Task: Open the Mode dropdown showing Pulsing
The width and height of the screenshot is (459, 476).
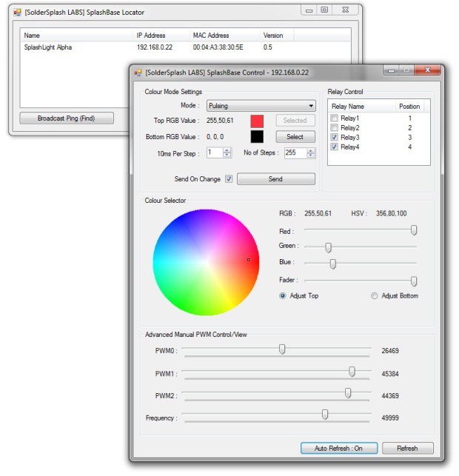Action: [x=261, y=106]
